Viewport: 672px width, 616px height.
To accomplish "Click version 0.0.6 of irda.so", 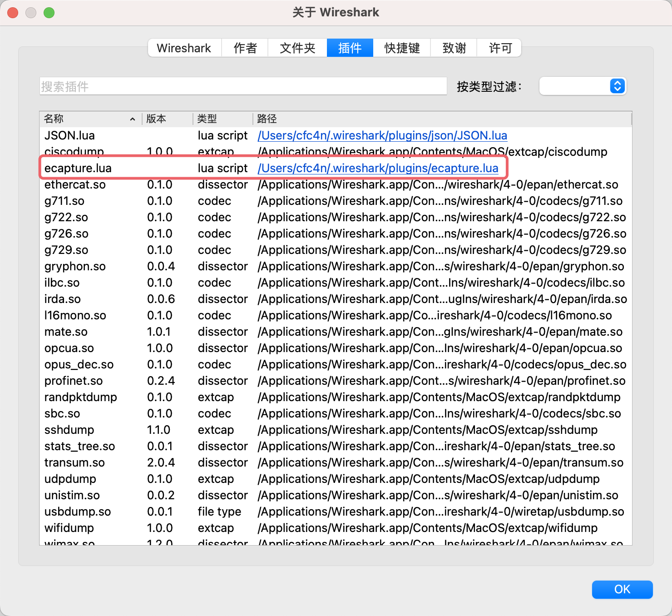I will (161, 299).
